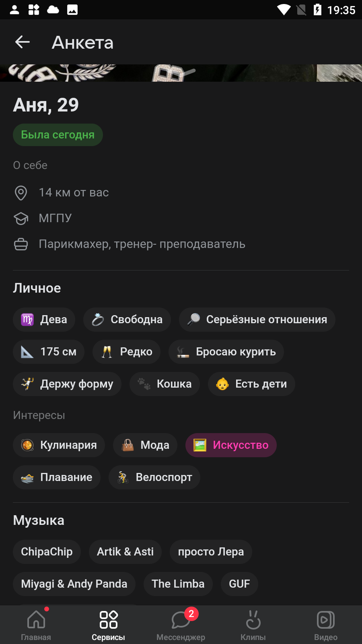Open the Miyagi & Andy Panda tag
This screenshot has height=644, width=362.
(74, 584)
